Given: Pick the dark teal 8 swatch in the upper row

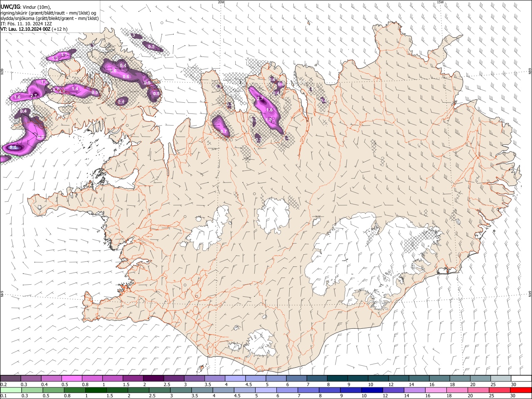Looking at the screenshot, I should click(337, 378).
